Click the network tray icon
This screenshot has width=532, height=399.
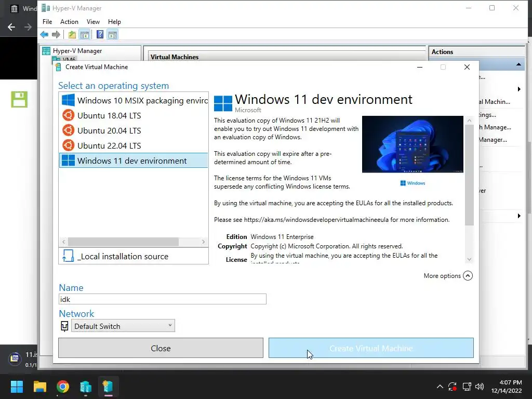[467, 387]
